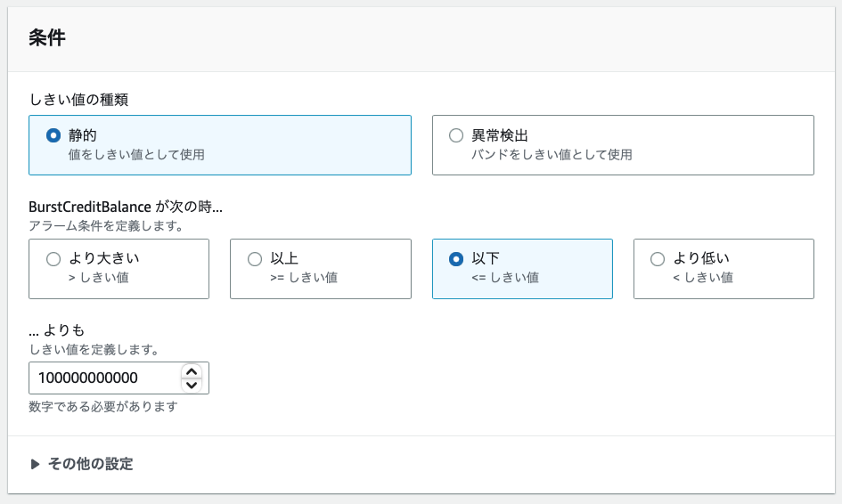Screen dimensions: 842x504
Task: Click the しきい値の種類 label
Action: coord(78,100)
